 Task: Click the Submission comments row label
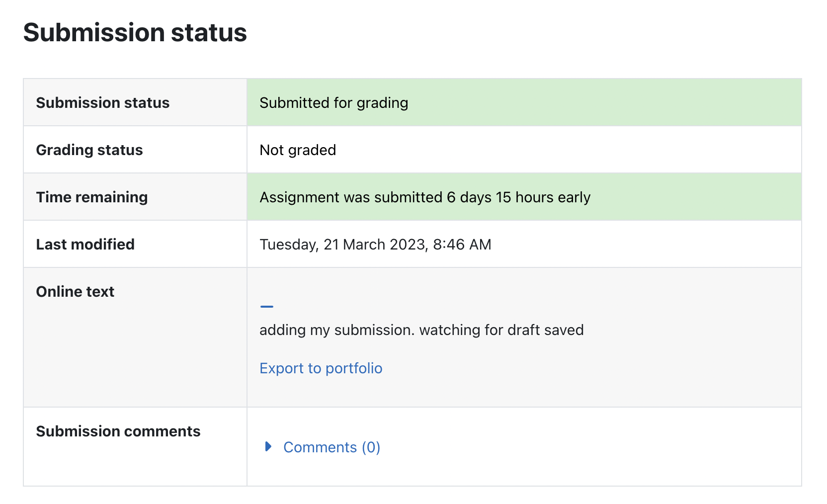118,431
